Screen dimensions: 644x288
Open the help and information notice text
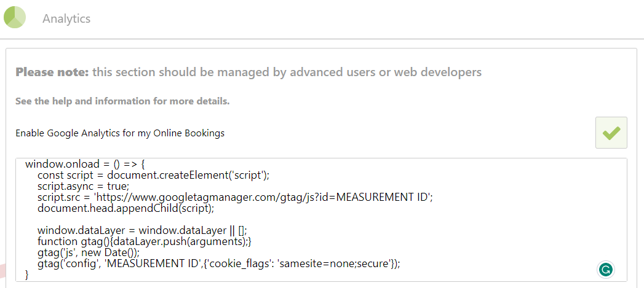(x=122, y=101)
